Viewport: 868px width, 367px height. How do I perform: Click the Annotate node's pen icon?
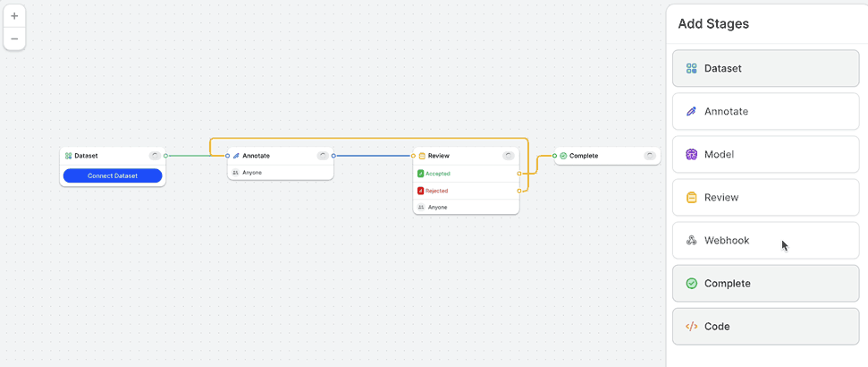[x=236, y=156]
